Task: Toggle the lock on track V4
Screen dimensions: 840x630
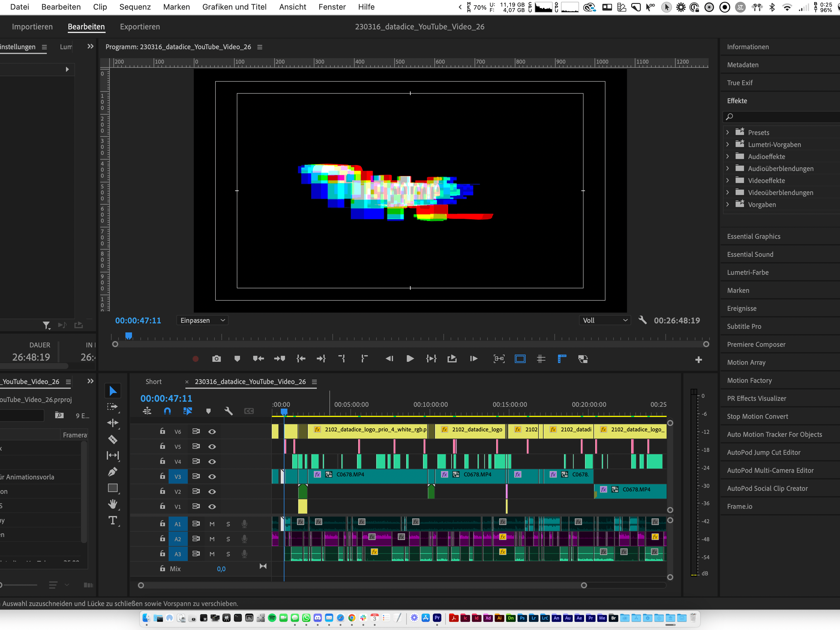Action: click(x=163, y=461)
